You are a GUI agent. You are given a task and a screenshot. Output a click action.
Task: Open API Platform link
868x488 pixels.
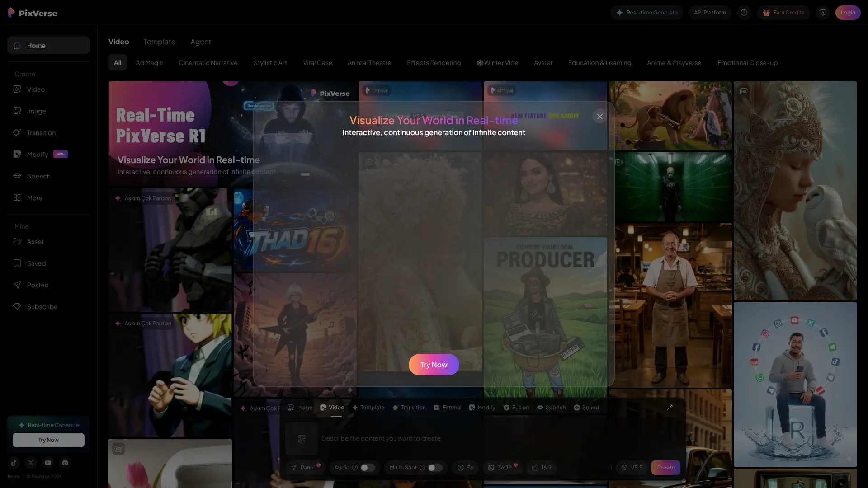tap(710, 13)
